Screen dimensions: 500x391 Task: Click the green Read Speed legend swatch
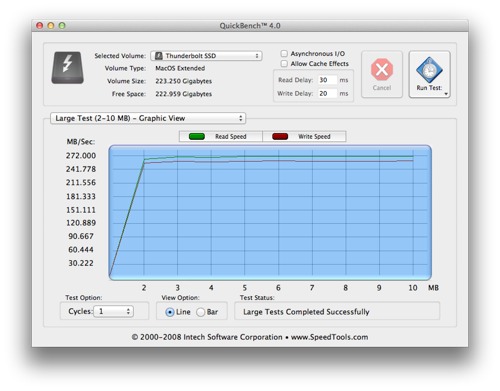click(x=197, y=136)
